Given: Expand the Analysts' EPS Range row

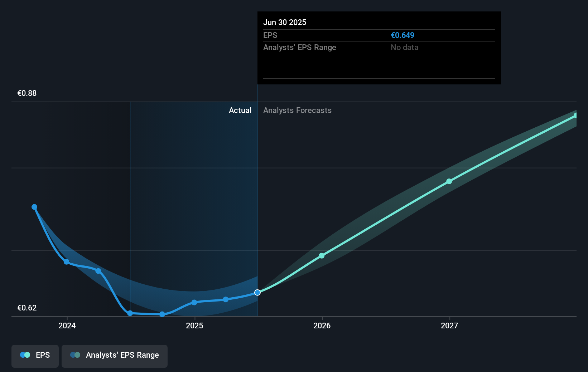Looking at the screenshot, I should pos(299,47).
